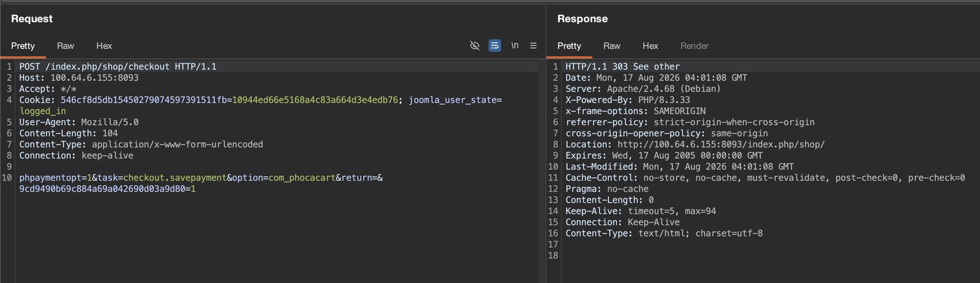Click the referrer-policy response header
The height and width of the screenshot is (283, 980).
[x=690, y=122]
